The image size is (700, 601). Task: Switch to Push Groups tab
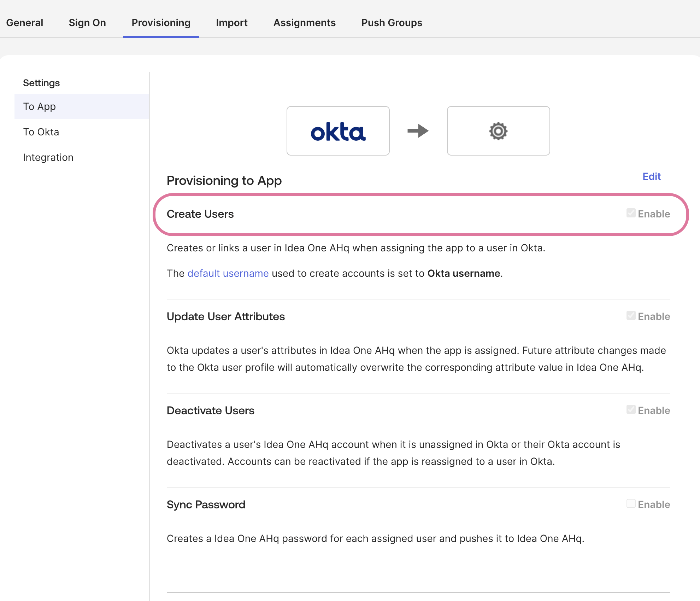(x=392, y=23)
